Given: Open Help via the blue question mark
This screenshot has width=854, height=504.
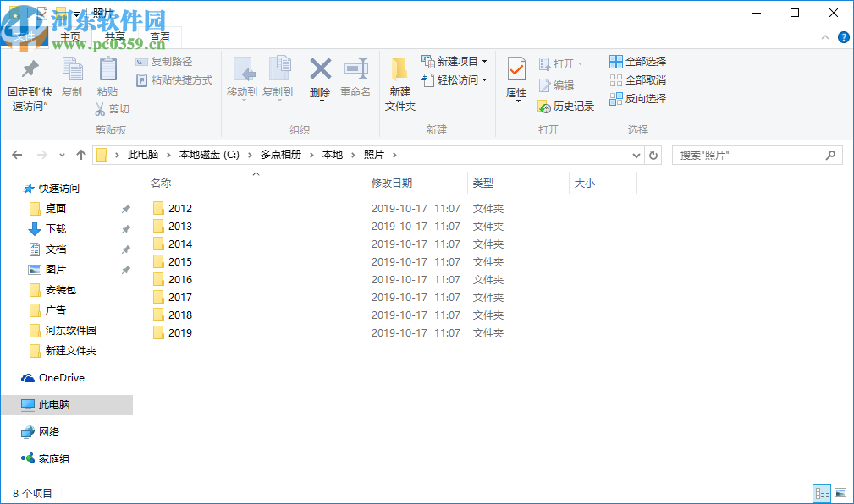Looking at the screenshot, I should [x=844, y=37].
